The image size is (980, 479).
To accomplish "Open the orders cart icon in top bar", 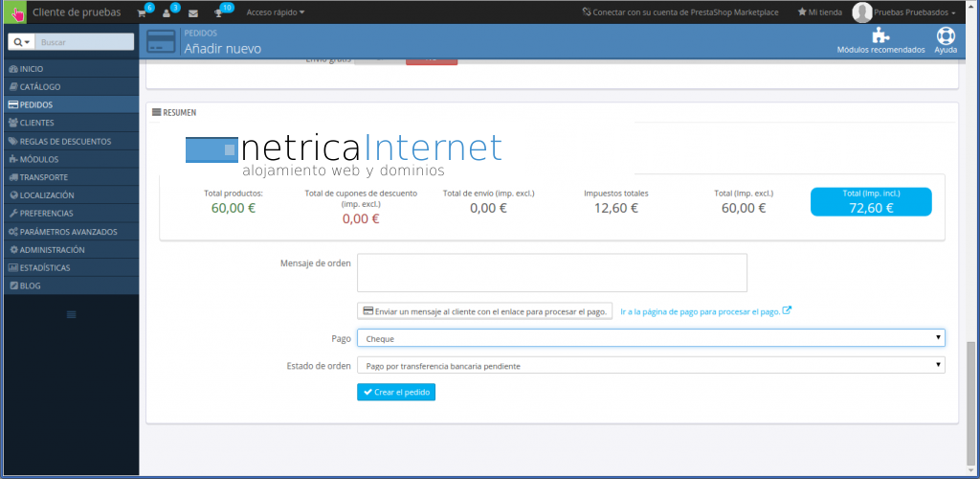I will click(x=143, y=12).
